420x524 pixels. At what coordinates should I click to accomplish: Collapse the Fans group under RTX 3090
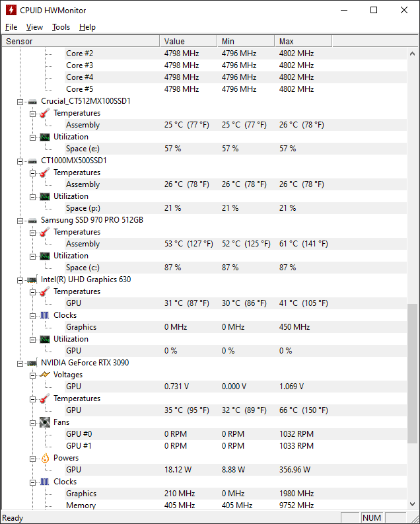point(32,423)
